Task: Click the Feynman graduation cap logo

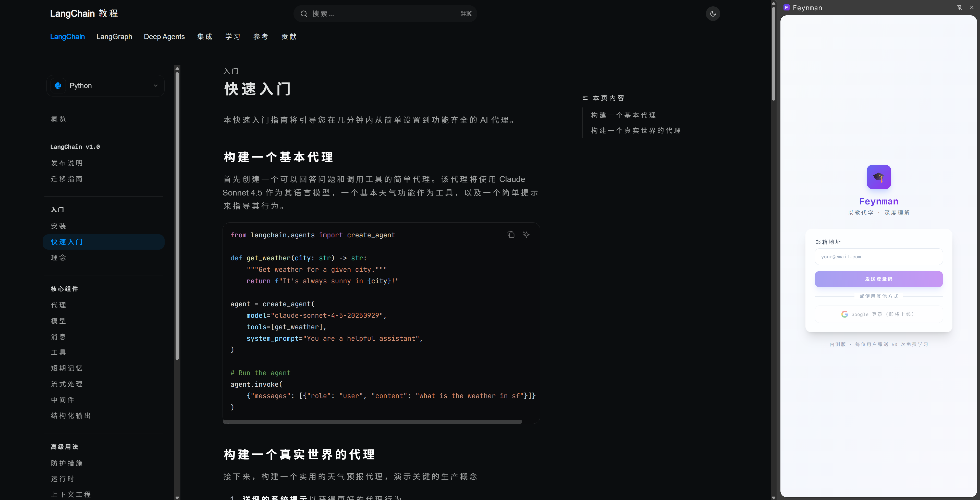Action: coord(878,177)
